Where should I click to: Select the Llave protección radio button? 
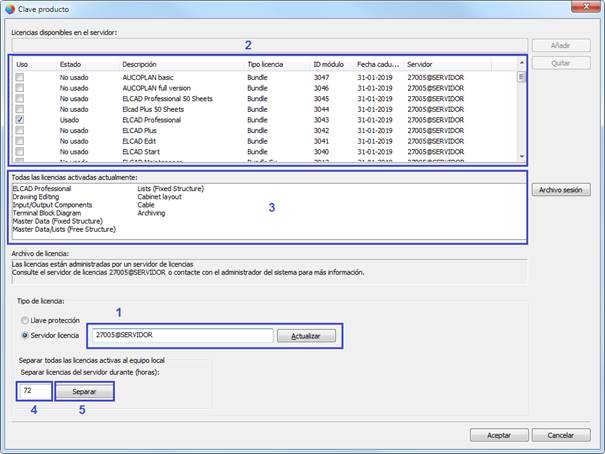click(25, 320)
